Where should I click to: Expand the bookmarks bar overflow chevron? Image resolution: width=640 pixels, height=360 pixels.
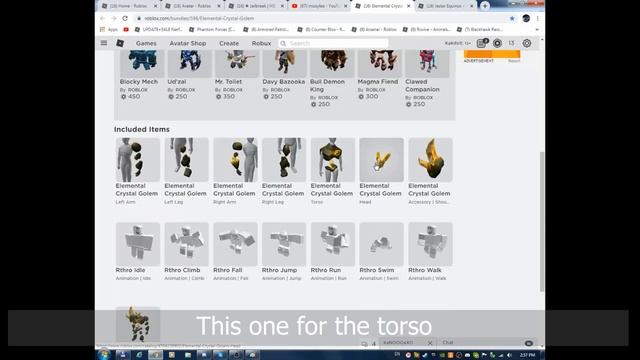pyautogui.click(x=537, y=29)
